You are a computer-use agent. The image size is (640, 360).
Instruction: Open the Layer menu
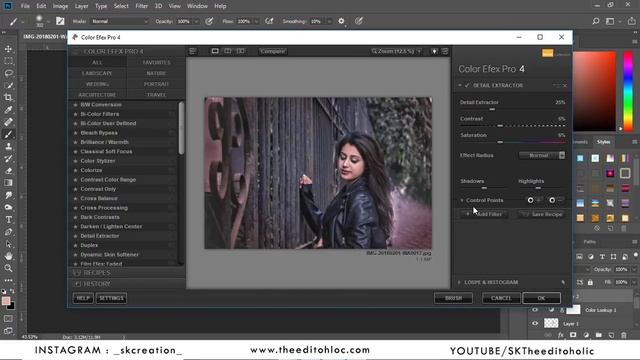click(x=82, y=6)
